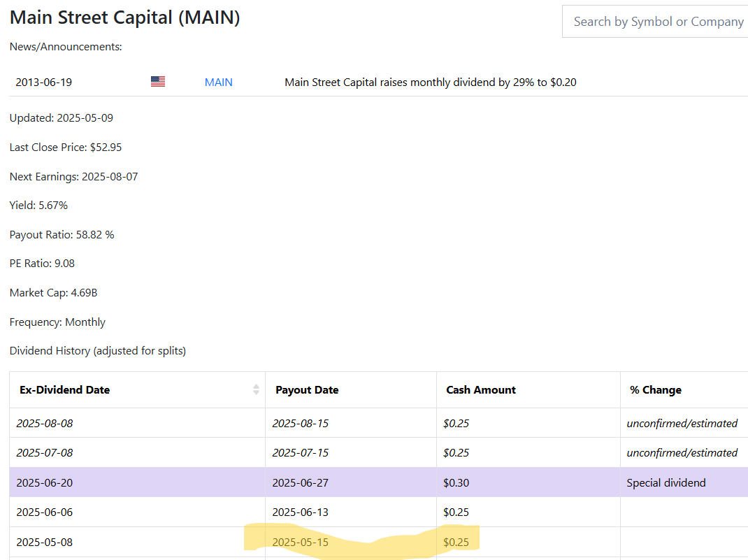The height and width of the screenshot is (560, 748).
Task: Click payout date 2025-06-13 cell
Action: 351,512
